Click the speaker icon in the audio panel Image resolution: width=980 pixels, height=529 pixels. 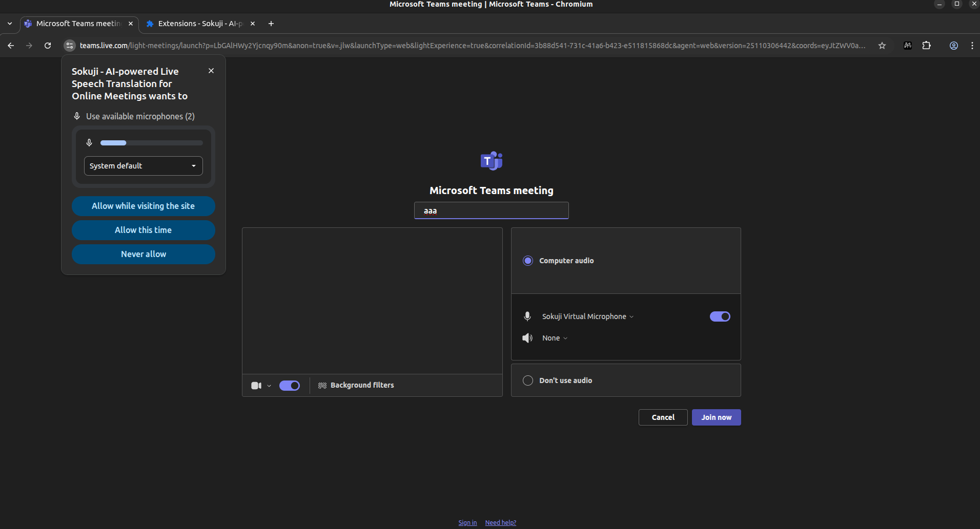(527, 338)
